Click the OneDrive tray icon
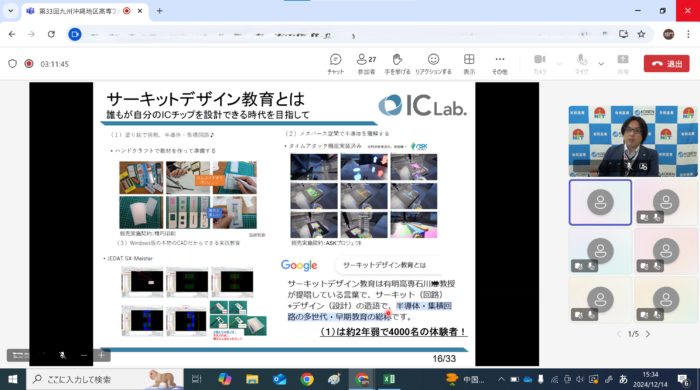The width and height of the screenshot is (700, 390). pos(528,379)
